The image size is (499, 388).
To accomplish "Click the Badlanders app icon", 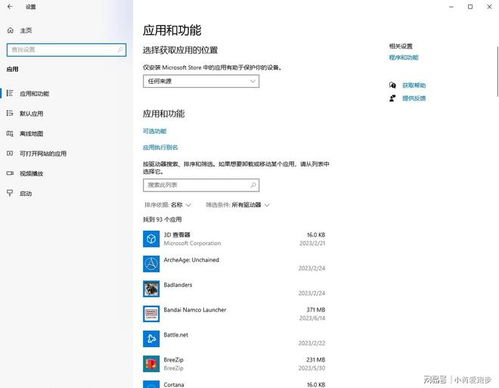I will pos(151,289).
